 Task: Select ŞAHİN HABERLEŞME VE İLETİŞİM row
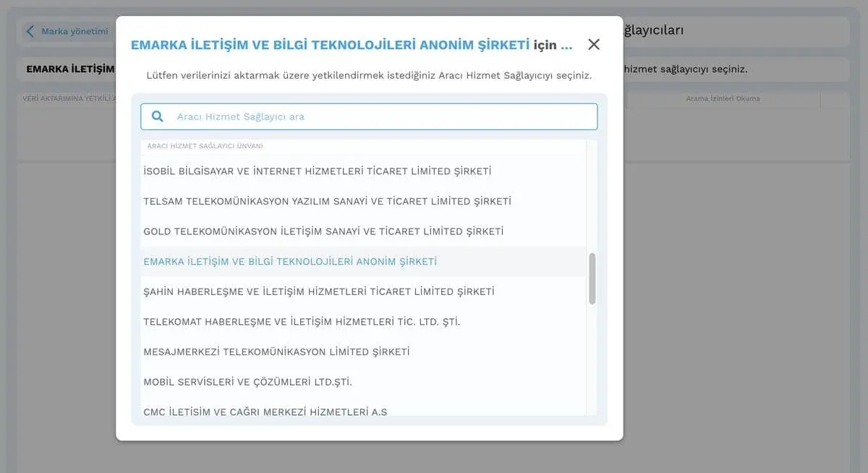(363, 291)
